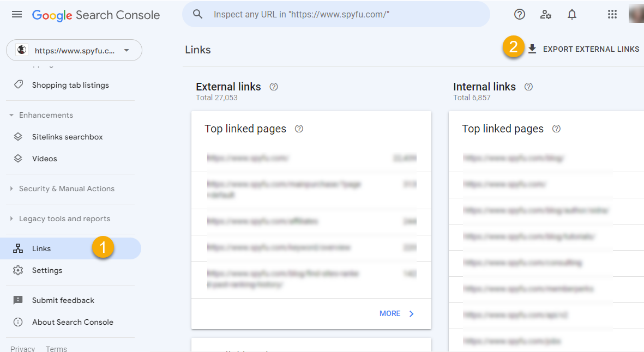This screenshot has height=352, width=644.
Task: Click the External links heading
Action: (228, 87)
